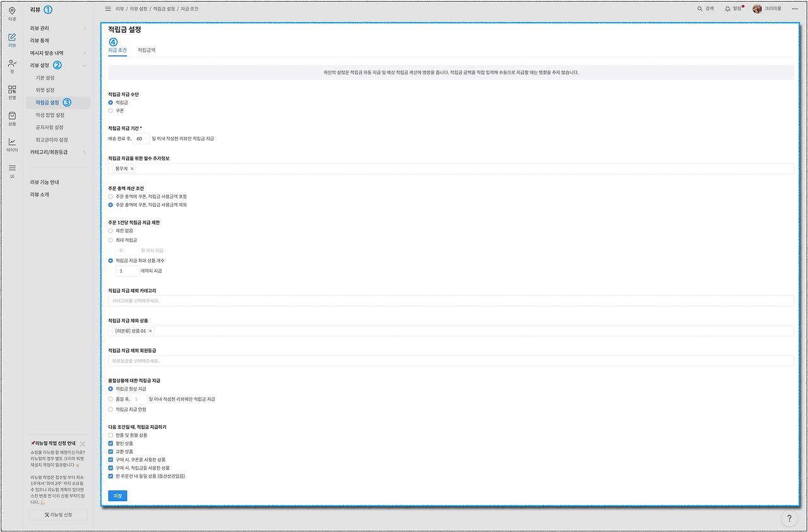Uncheck 구매 시, 적립금을 사용한 상품
The height and width of the screenshot is (532, 808).
click(110, 468)
